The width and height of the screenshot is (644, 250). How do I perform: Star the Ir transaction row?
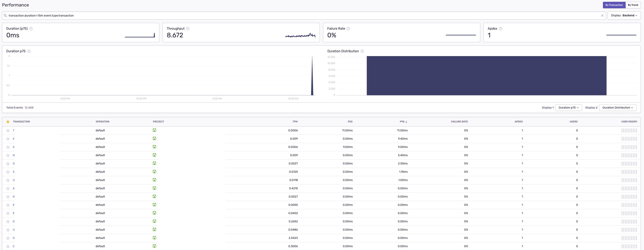(8, 139)
